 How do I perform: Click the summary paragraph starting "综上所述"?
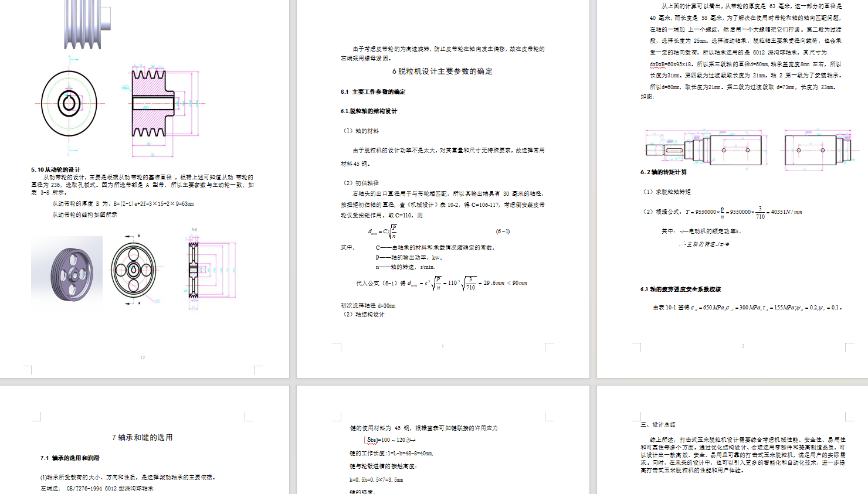(743, 455)
